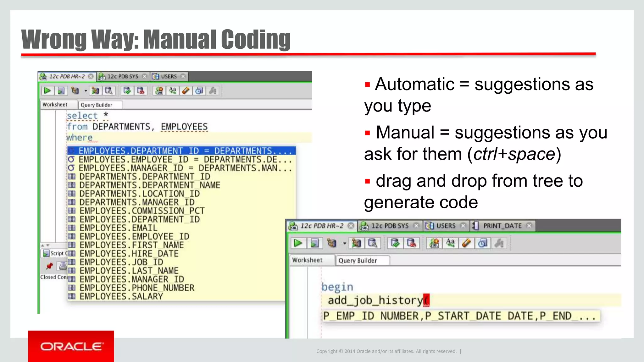Open SQL History in lower worksheet toolbar
This screenshot has width=644, height=362.
click(x=482, y=243)
